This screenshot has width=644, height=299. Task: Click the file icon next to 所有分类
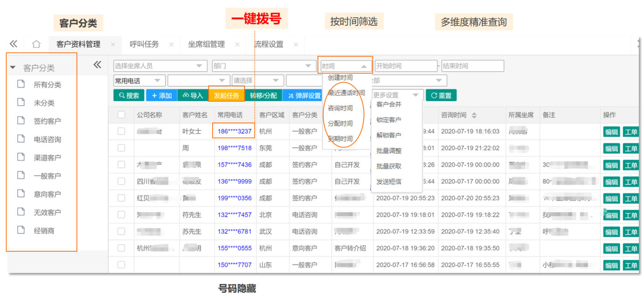[21, 84]
